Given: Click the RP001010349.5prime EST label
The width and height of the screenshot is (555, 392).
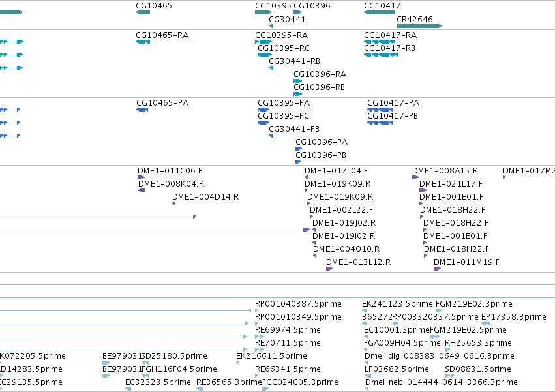Looking at the screenshot, I should (x=299, y=317).
